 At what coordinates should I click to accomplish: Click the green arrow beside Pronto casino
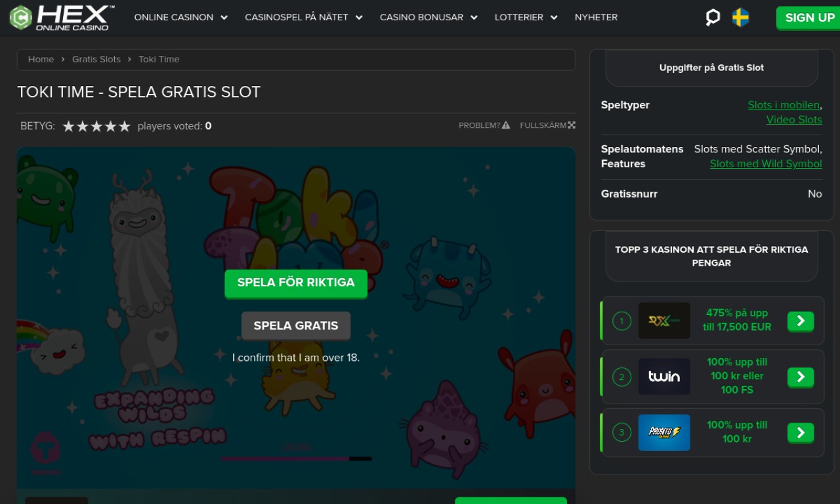click(x=801, y=432)
